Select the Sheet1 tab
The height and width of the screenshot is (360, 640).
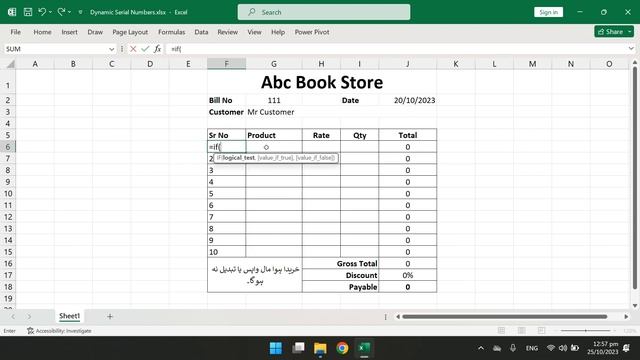[69, 316]
